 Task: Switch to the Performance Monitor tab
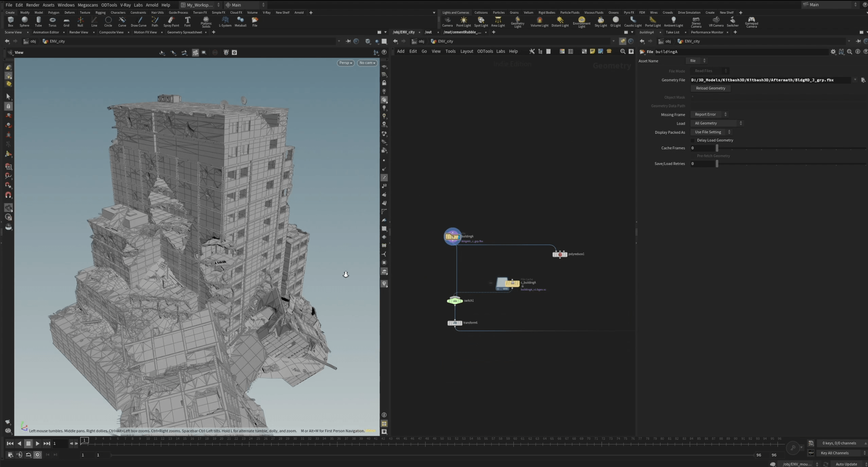coord(707,32)
